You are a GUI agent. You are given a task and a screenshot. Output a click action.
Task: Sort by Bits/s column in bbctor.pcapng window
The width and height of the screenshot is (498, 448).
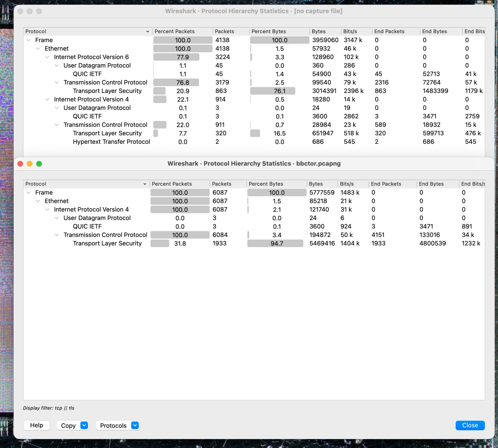click(353, 184)
